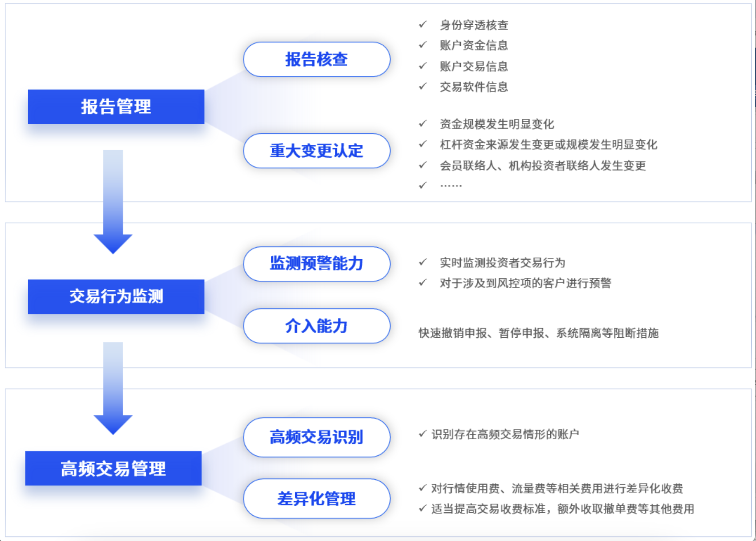Select the 报告核查 pill label
This screenshot has height=541, width=756.
coord(316,59)
